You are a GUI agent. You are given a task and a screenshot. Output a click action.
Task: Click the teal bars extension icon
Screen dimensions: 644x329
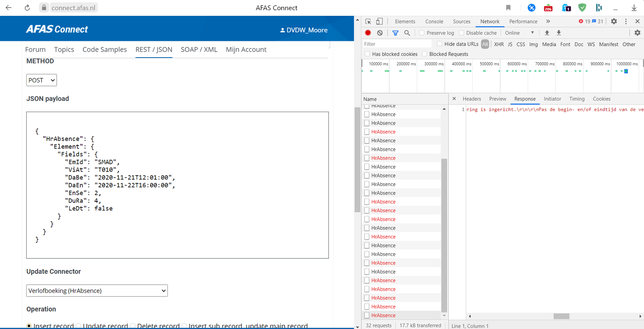coord(599,8)
